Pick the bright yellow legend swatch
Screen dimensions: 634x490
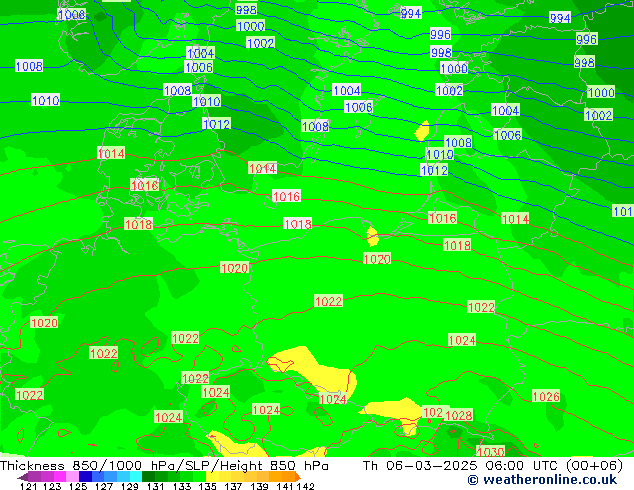click(x=212, y=477)
